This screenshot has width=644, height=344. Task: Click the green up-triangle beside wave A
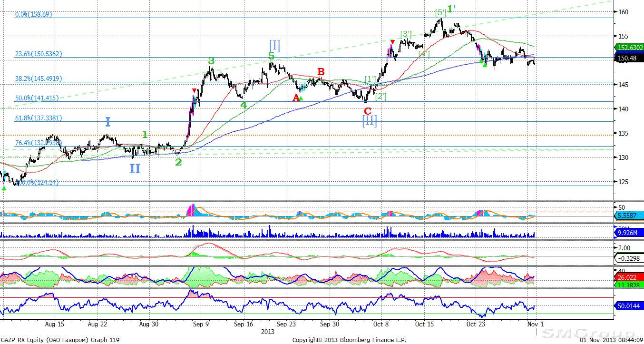tap(301, 98)
